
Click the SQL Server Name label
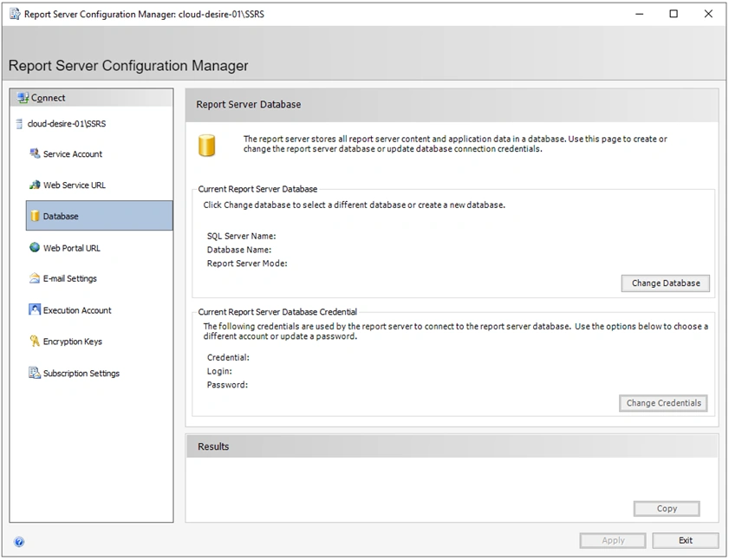click(241, 237)
